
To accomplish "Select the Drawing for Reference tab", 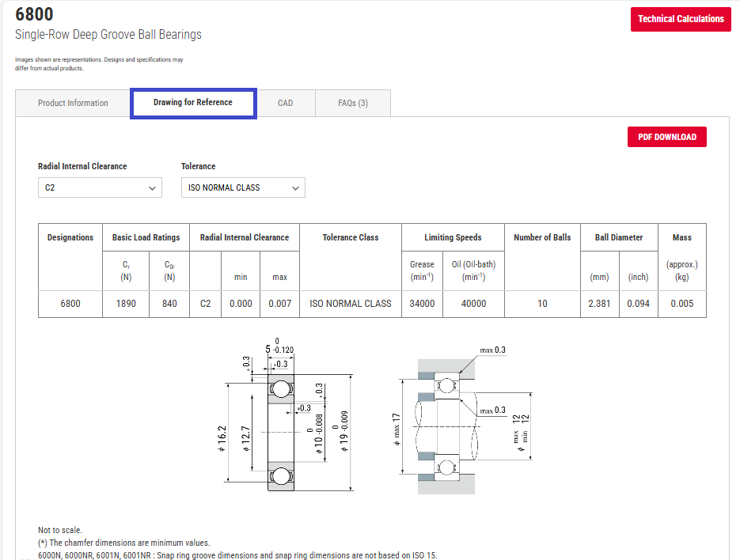I will pos(193,103).
